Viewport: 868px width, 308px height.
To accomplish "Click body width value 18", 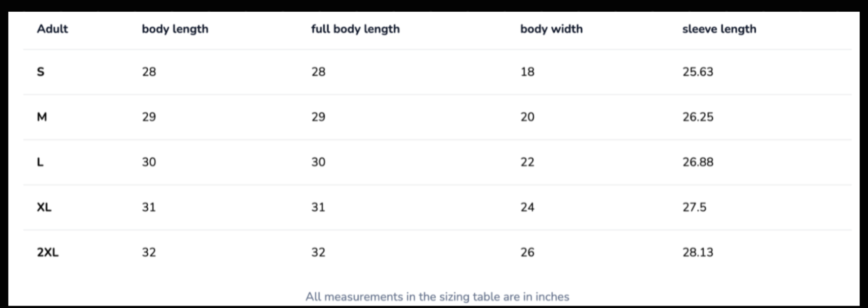I will 527,72.
